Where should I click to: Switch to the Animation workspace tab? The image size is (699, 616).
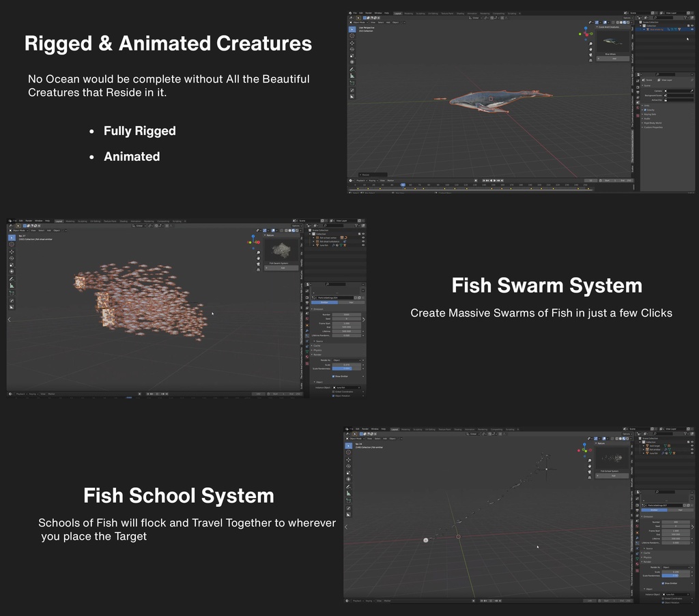click(472, 13)
